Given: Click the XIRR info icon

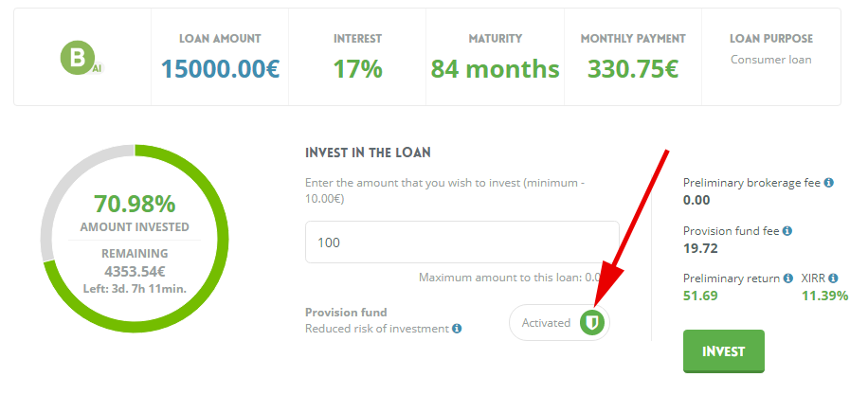Looking at the screenshot, I should pos(833,278).
